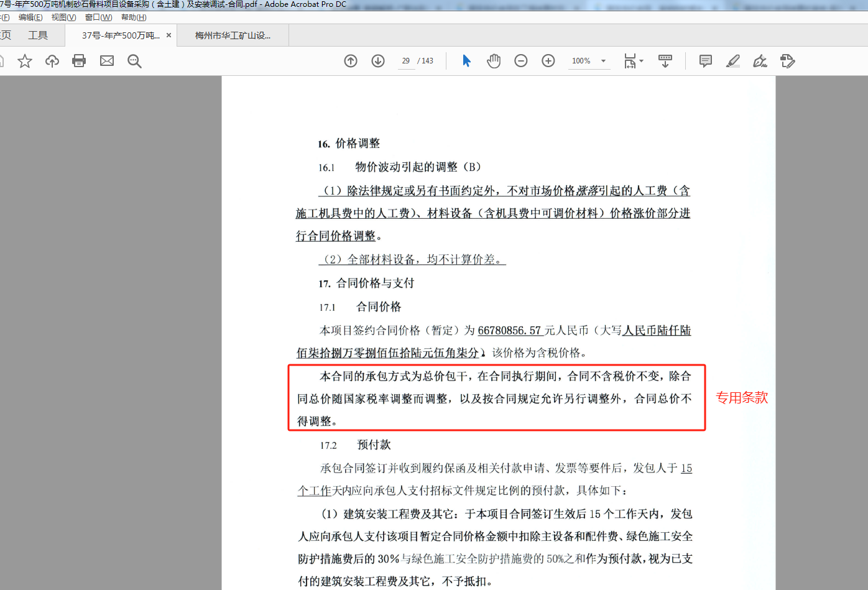The width and height of the screenshot is (868, 590).
Task: Select the 37号-年产500万吨 document tab
Action: [121, 35]
